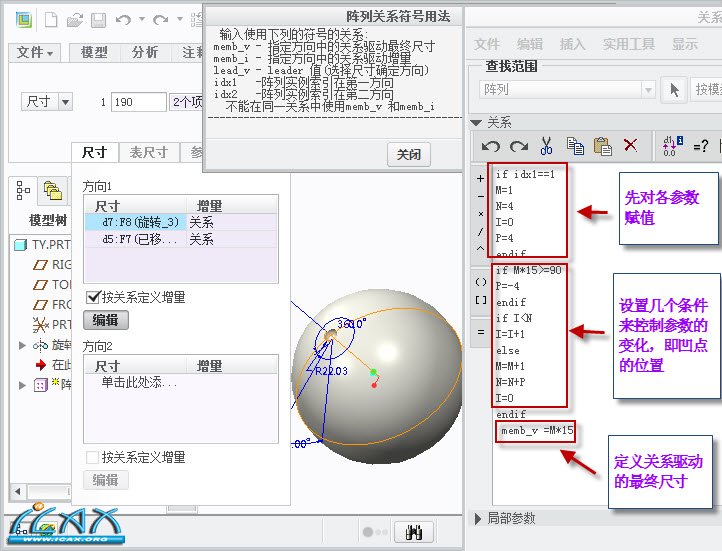Screen dimensions: 722x551
Task: Open the layer/folder browser icon
Action: coord(52,190)
